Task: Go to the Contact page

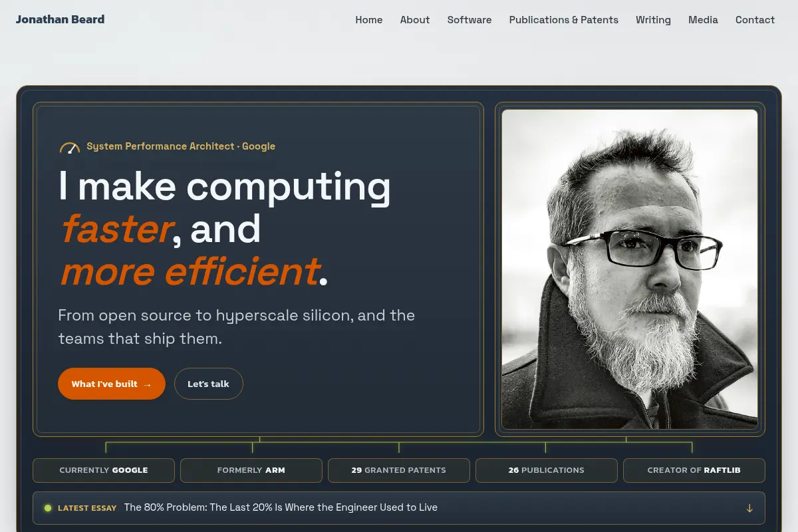Action: (755, 20)
